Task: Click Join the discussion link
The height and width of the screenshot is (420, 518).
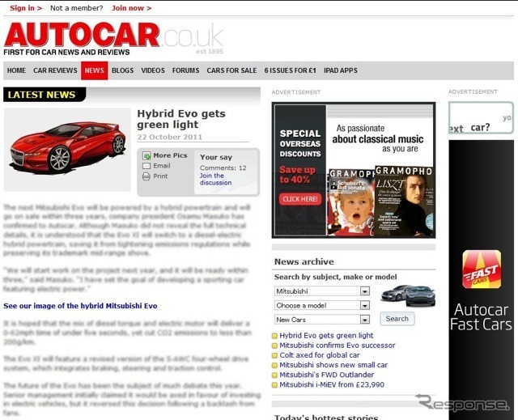Action: coord(215,180)
